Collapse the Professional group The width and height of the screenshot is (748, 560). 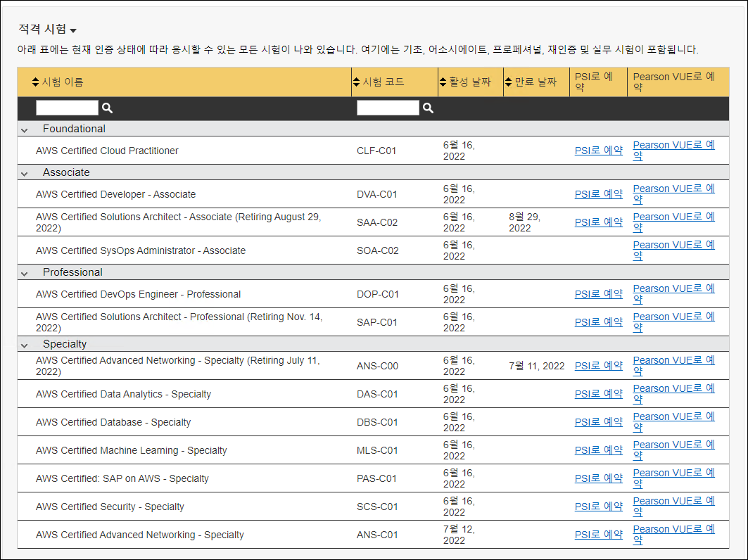(25, 274)
